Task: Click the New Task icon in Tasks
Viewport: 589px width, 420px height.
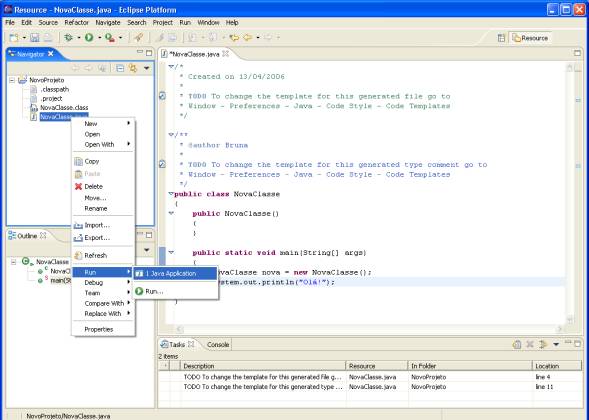Action: click(517, 344)
